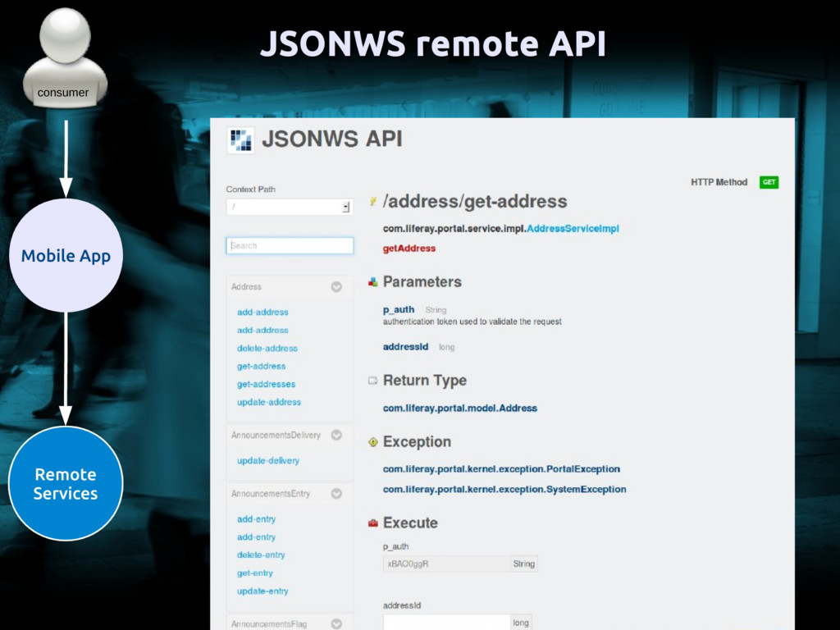Open the get-addresses link

[267, 384]
